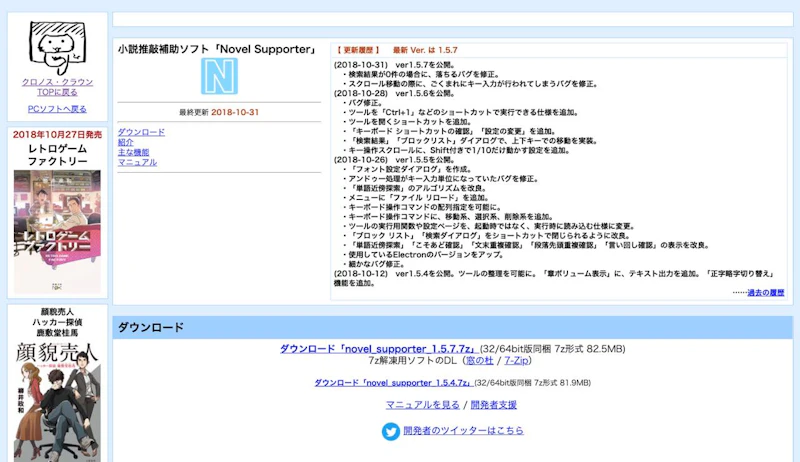Click the 更新履歴 最新 Ver. は 1.5.7 header
This screenshot has height=462, width=800.
(396, 50)
